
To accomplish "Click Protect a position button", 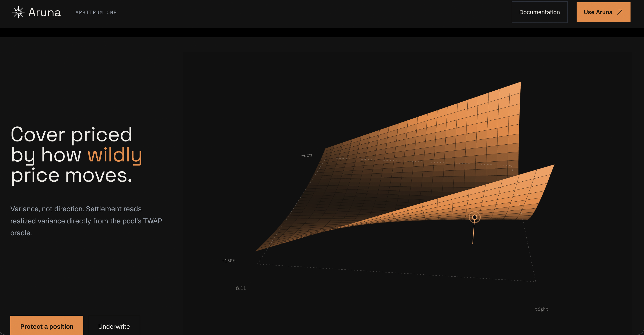I will tap(47, 325).
